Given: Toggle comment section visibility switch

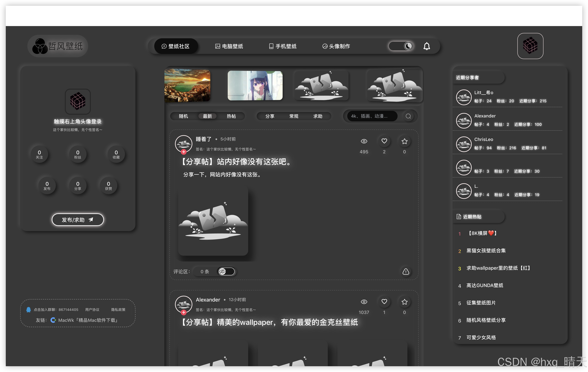Looking at the screenshot, I should (x=226, y=271).
